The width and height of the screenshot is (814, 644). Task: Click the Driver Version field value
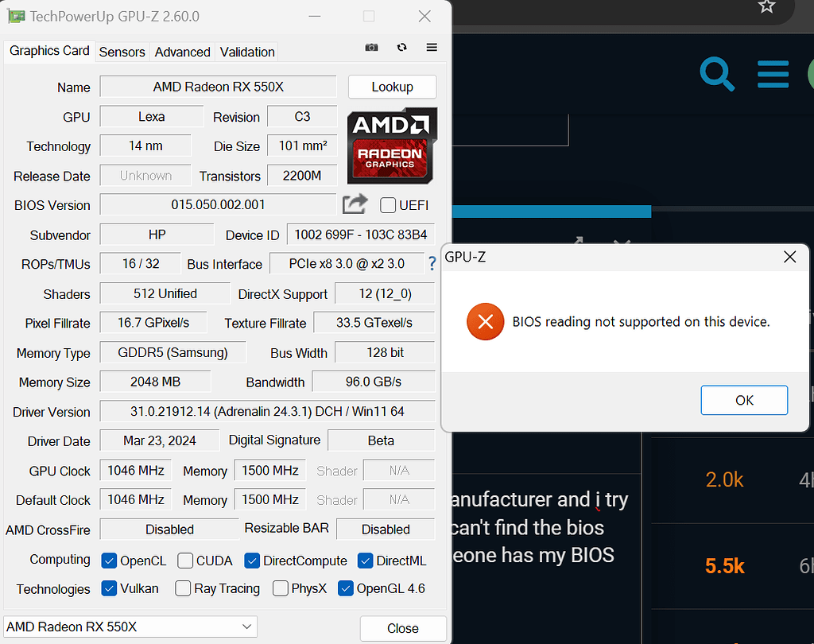[x=267, y=411]
